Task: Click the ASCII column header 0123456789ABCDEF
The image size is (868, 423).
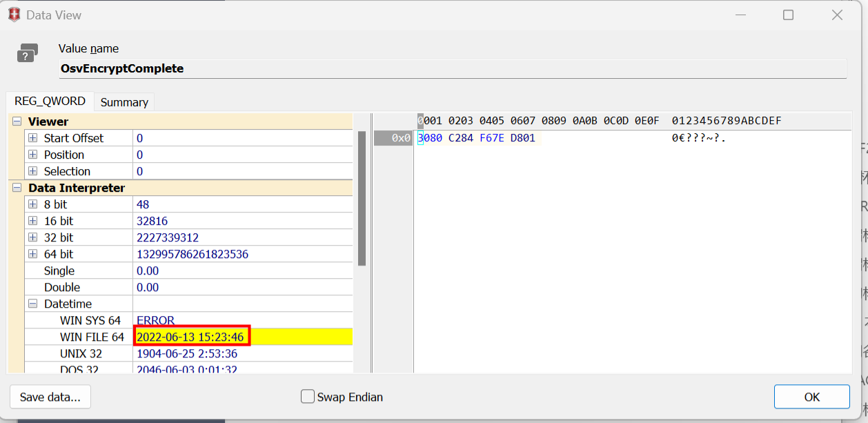Action: tap(727, 121)
